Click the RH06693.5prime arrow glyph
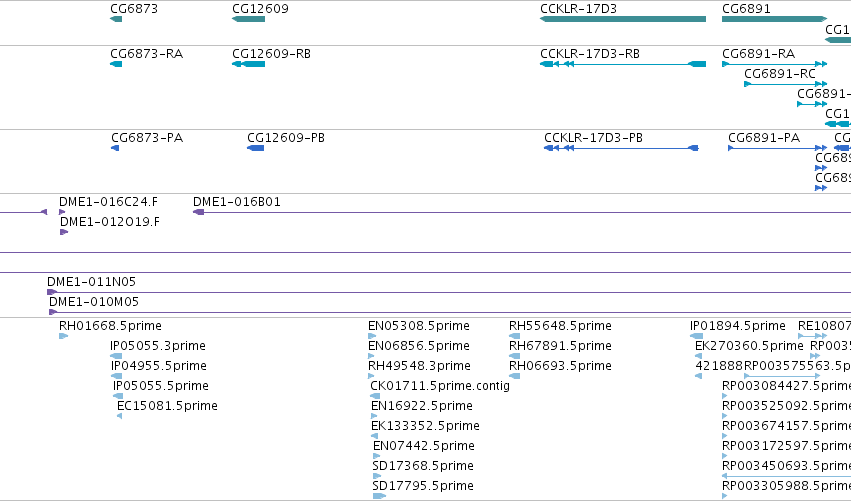851x501 pixels. [x=515, y=376]
